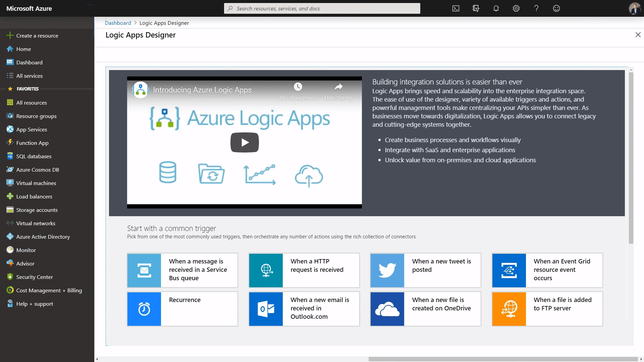This screenshot has width=644, height=362.
Task: Click the FAVORITES star header
Action: [x=23, y=89]
